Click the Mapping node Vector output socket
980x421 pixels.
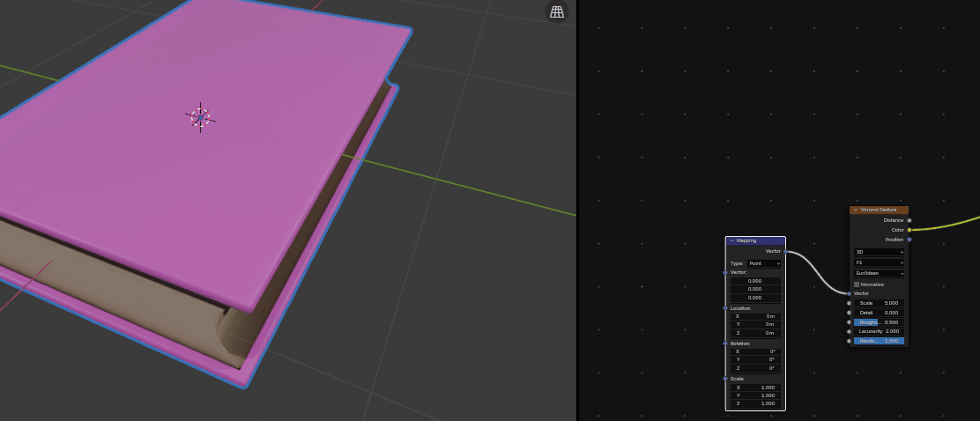785,251
